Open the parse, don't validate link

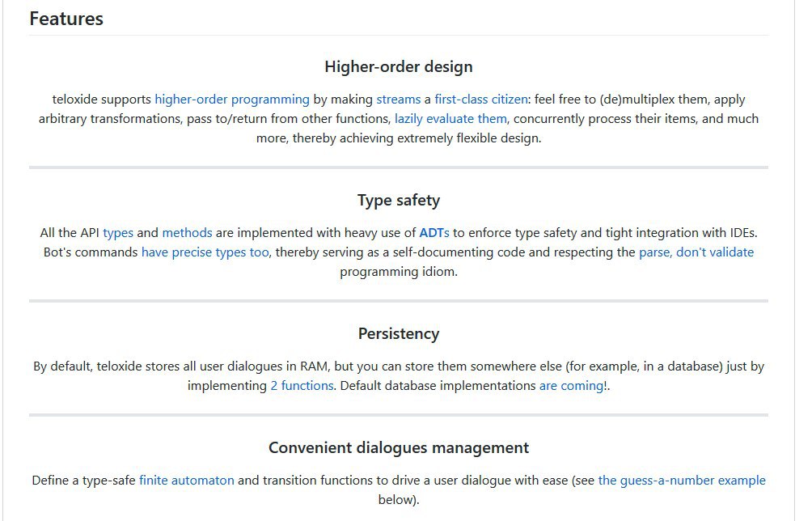point(696,252)
